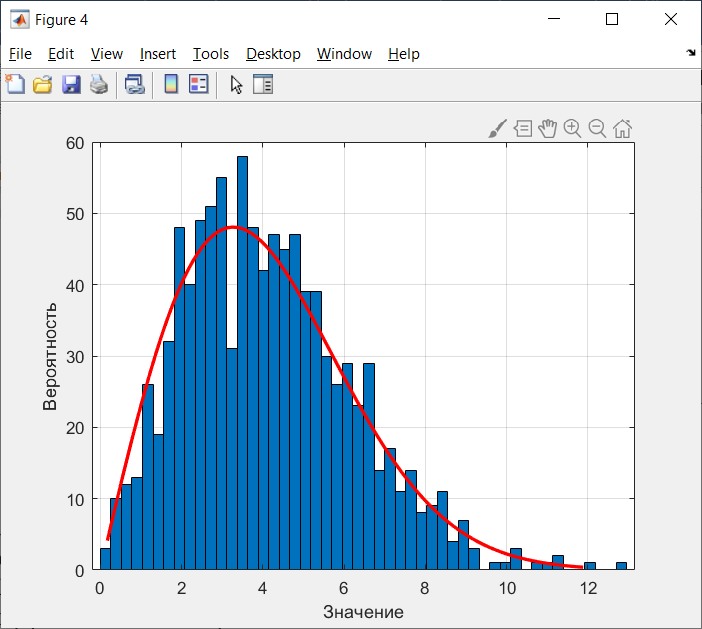
Task: Insert a legend from the toolbar
Action: [198, 84]
